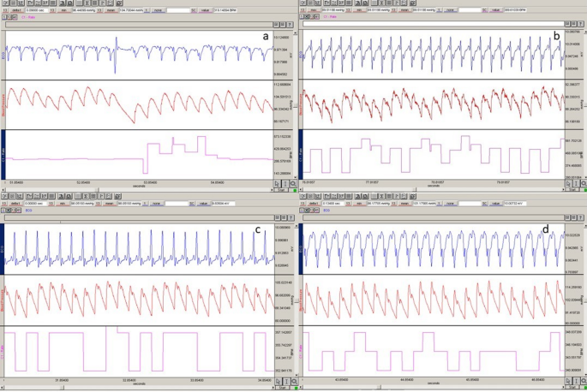
Task: Click the Start button in panel b
Action: click(572, 190)
